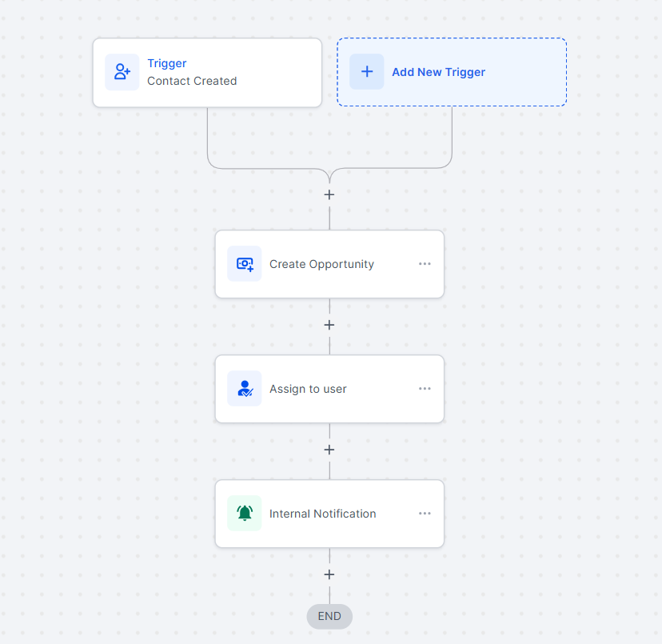Click the Assign to user person-check icon
The width and height of the screenshot is (662, 644).
245,388
